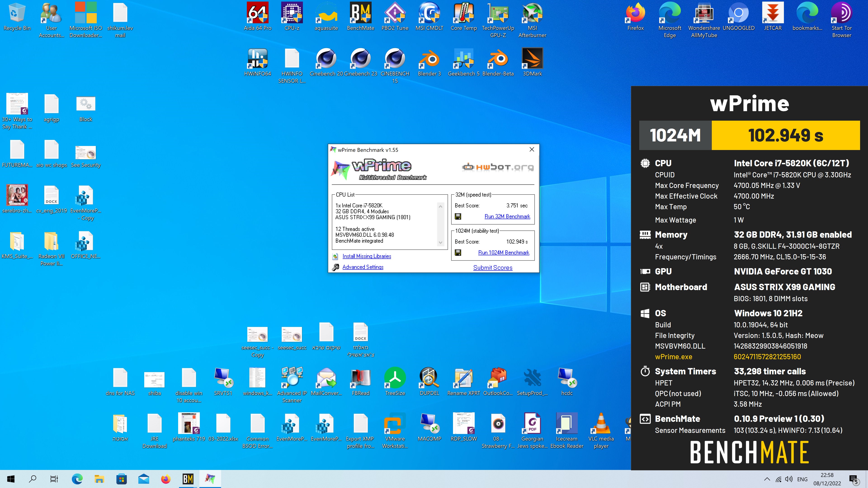Image resolution: width=868 pixels, height=488 pixels.
Task: Click the wPrime taskbar button
Action: (210, 479)
